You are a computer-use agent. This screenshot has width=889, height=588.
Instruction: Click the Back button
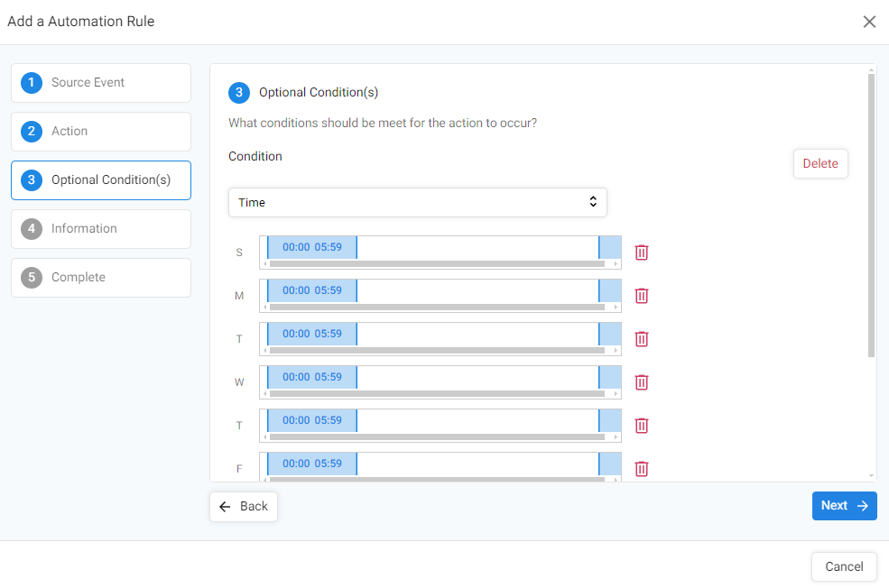click(243, 507)
